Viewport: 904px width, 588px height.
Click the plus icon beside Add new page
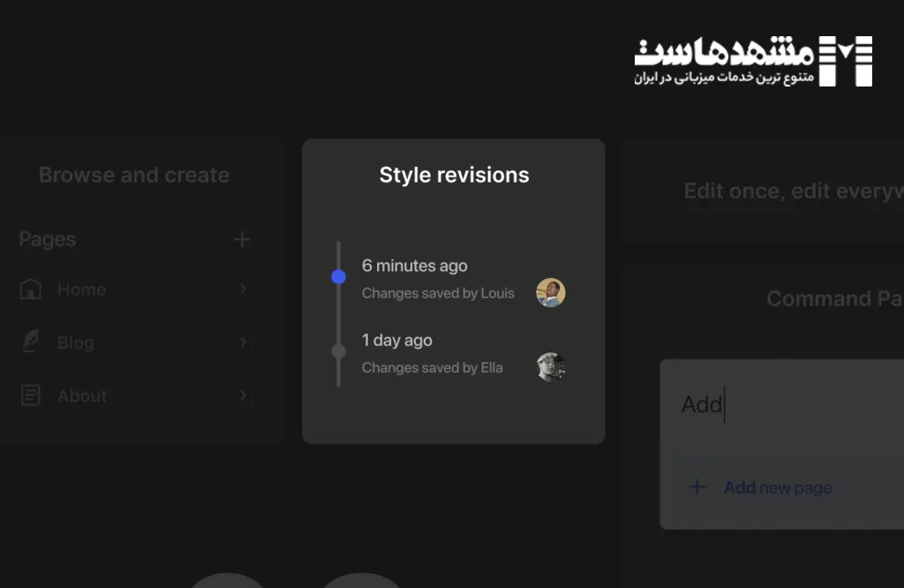[697, 487]
